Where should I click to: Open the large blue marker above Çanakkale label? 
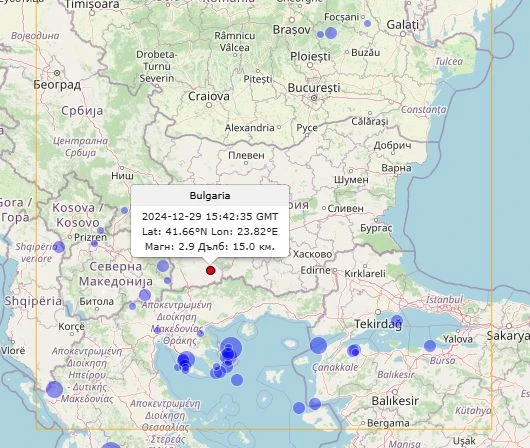tap(318, 345)
